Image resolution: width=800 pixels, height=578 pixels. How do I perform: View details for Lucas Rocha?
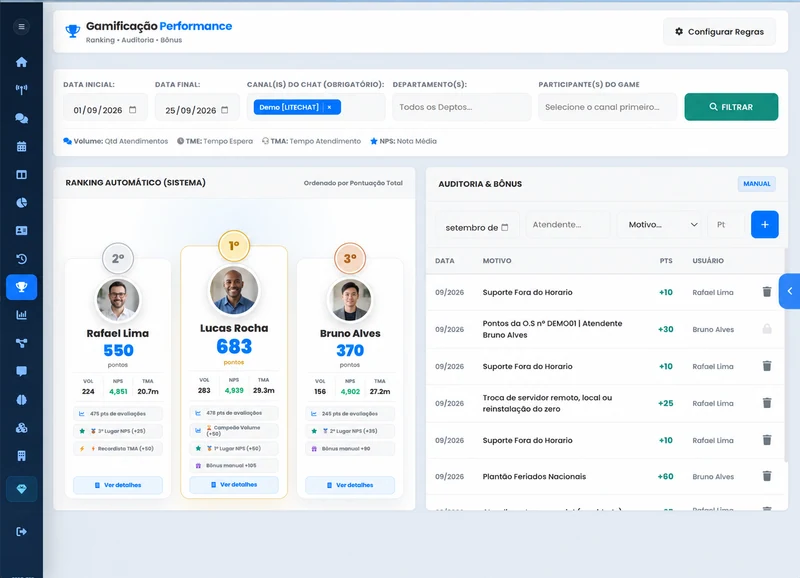pos(234,485)
